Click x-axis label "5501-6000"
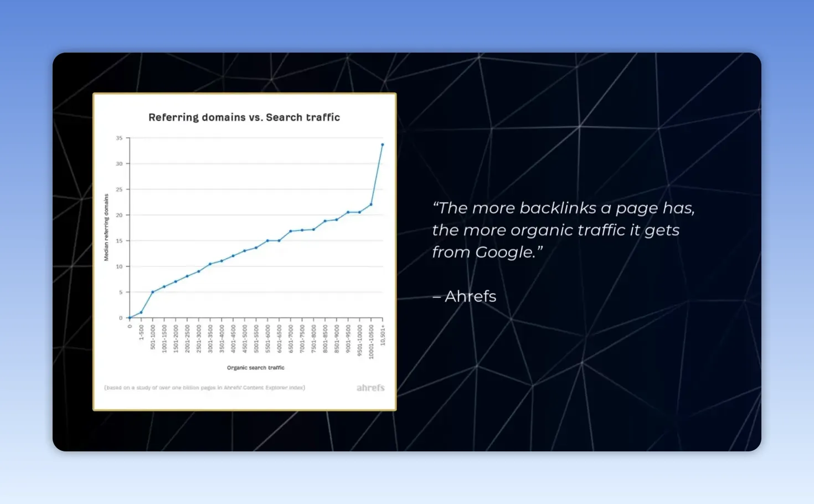The height and width of the screenshot is (504, 814). point(268,339)
